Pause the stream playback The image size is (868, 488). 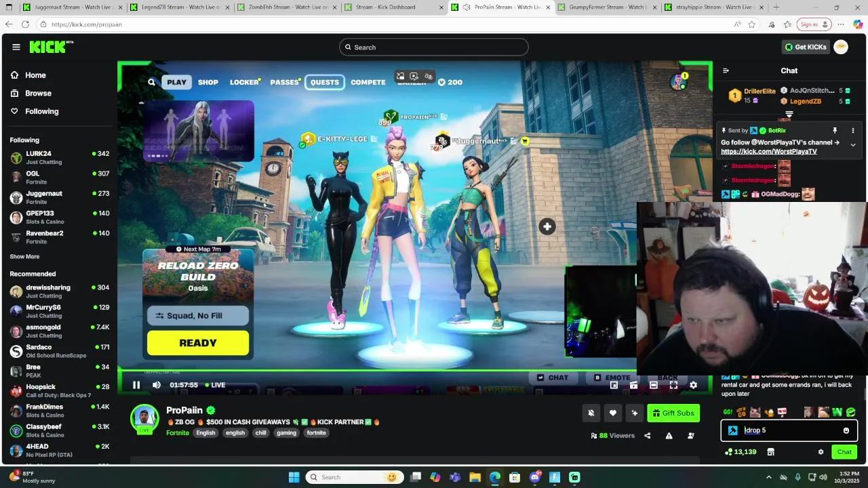tap(136, 385)
